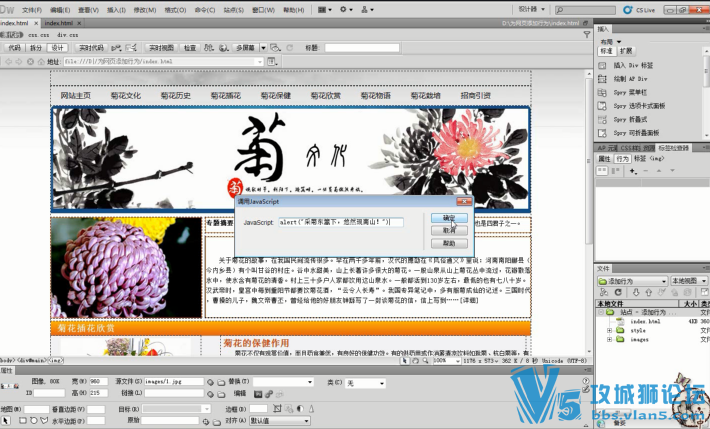Image resolution: width=710 pixels, height=429 pixels.
Task: Click the layout icon in the application bar
Action: coord(322,9)
